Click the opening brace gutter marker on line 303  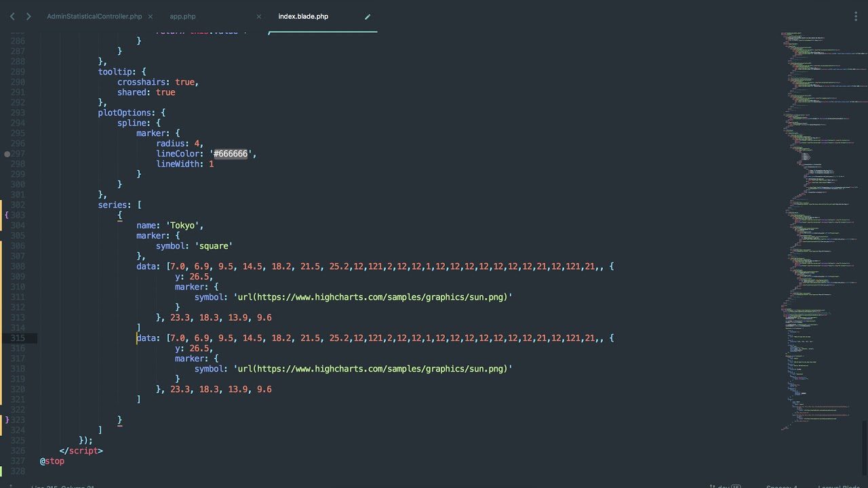(x=7, y=215)
